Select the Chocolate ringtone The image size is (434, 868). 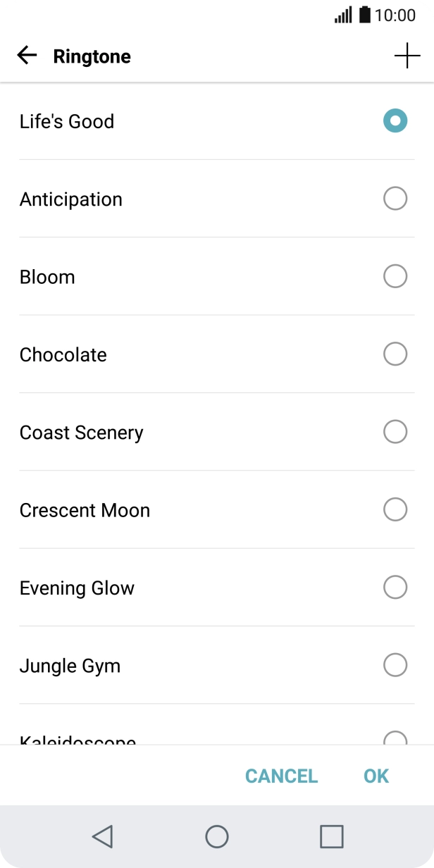tap(395, 354)
